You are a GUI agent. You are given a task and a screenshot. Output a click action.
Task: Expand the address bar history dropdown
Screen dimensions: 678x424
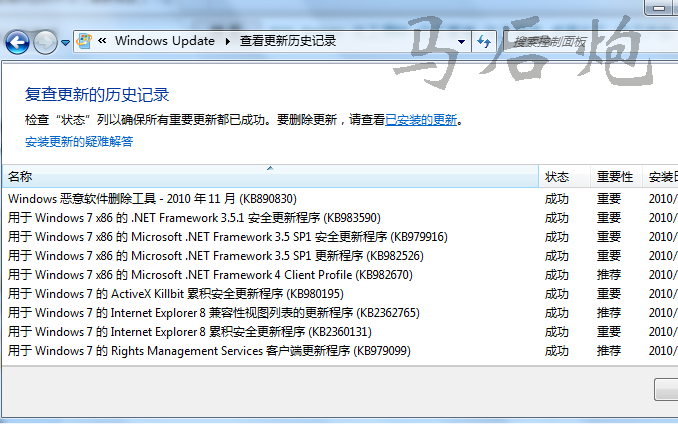point(461,41)
